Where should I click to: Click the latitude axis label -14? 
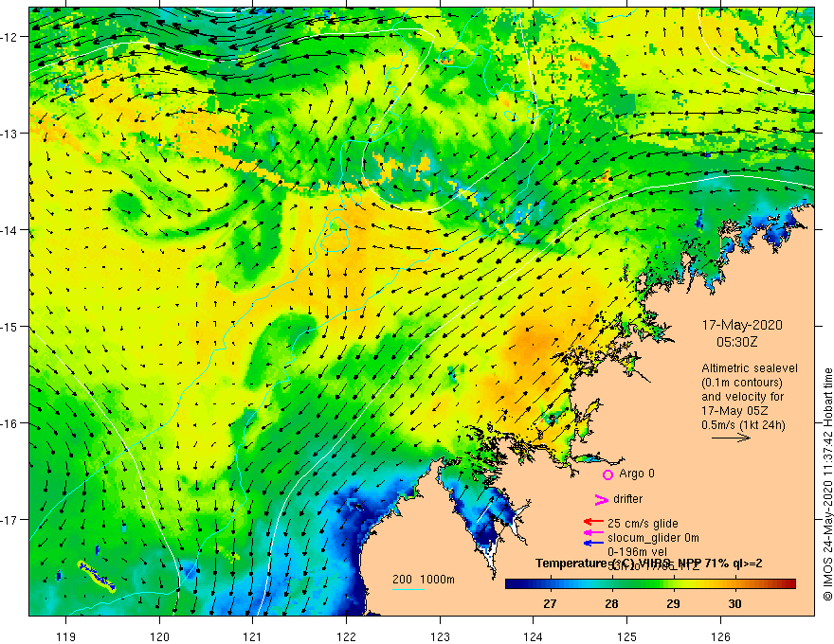[10, 230]
